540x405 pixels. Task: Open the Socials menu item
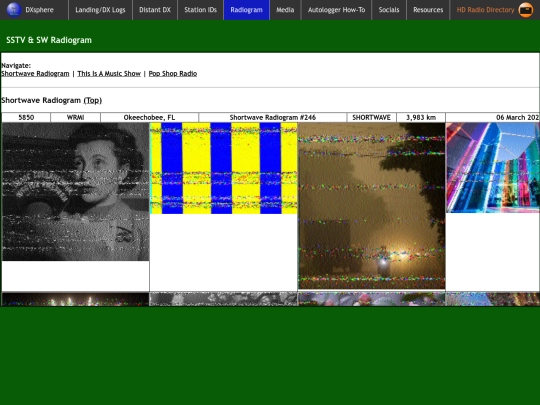[389, 10]
